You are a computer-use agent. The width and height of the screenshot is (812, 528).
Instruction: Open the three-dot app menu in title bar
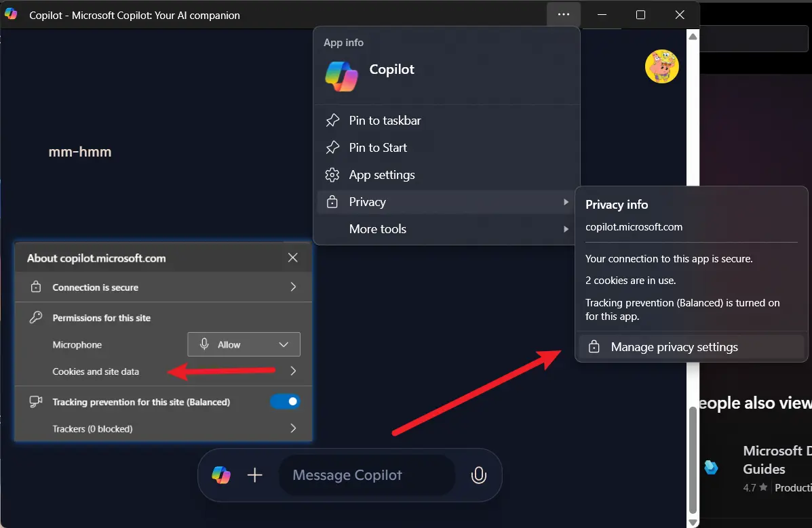[x=564, y=14]
